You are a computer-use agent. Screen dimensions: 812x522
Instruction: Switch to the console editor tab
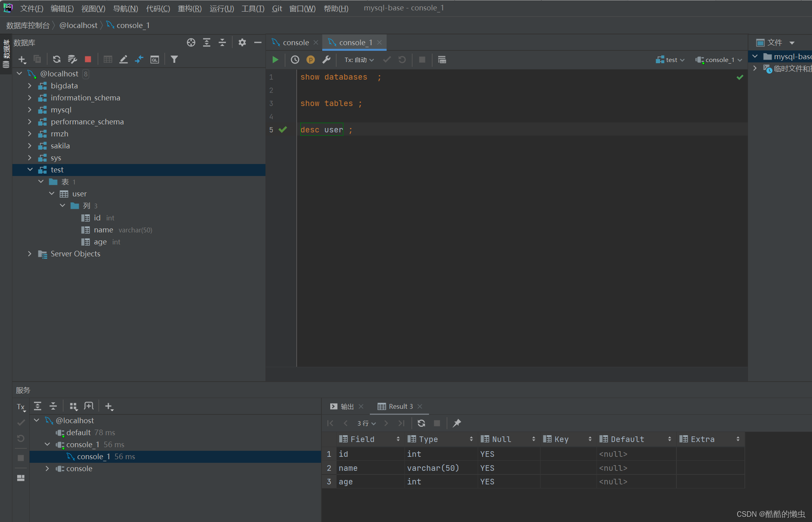point(295,42)
